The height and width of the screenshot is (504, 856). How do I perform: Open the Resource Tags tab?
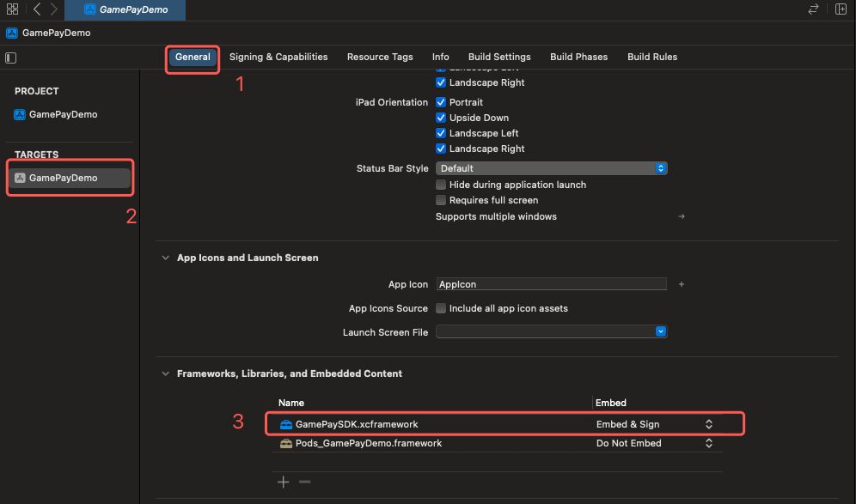380,57
